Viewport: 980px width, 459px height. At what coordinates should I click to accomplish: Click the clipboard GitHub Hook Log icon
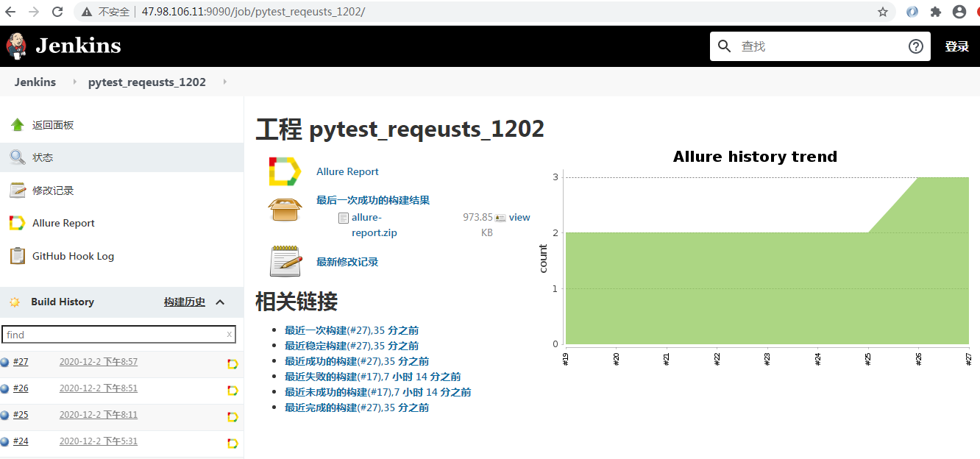(x=17, y=256)
